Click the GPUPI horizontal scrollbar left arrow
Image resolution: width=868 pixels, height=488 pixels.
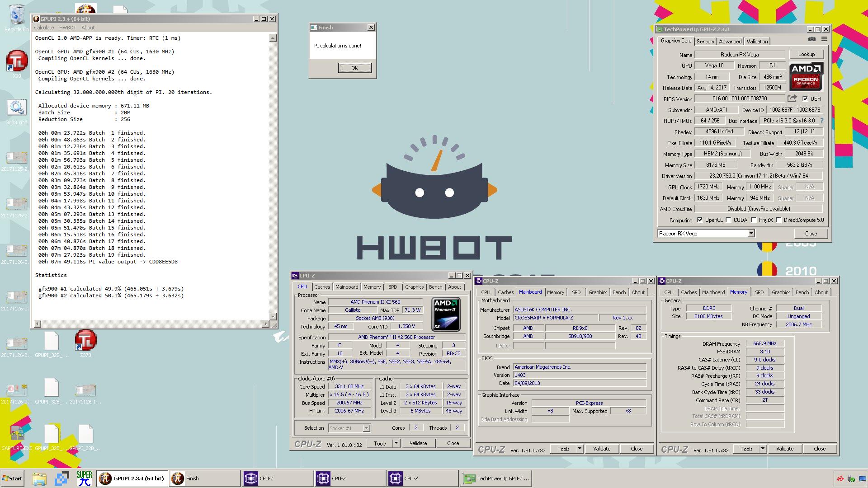coord(38,324)
